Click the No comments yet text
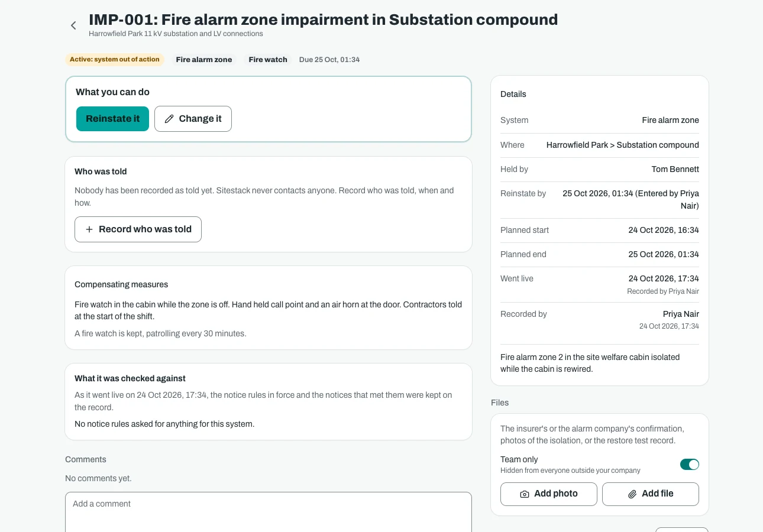Image resolution: width=763 pixels, height=532 pixels. [x=98, y=478]
